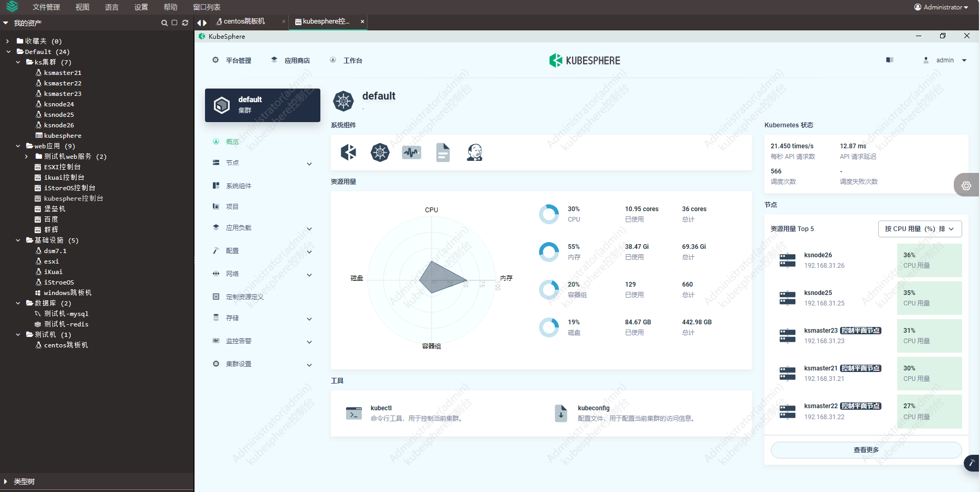This screenshot has height=492, width=980.
Task: Click the container group usage donut chart
Action: (x=549, y=290)
